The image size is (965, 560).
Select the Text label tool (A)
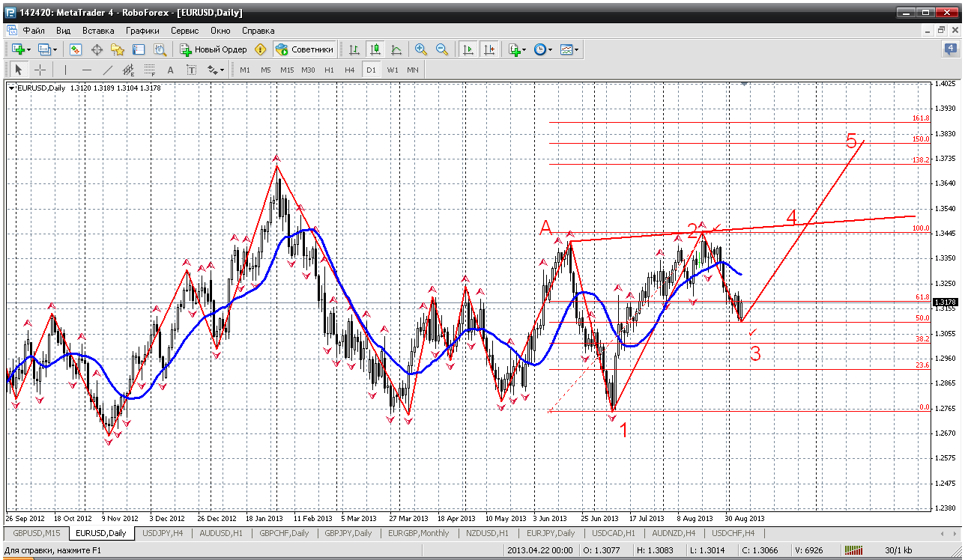(x=170, y=70)
